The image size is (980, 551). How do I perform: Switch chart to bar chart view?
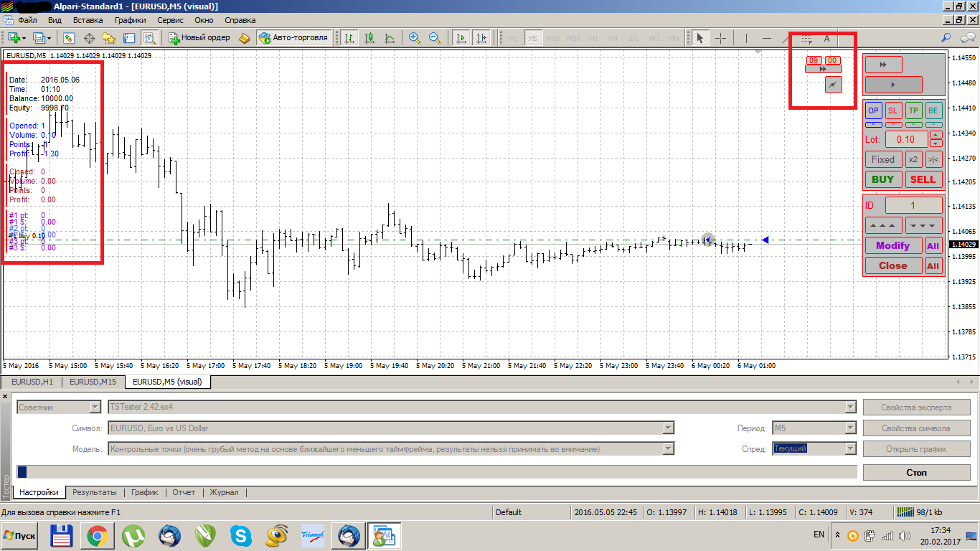(349, 37)
